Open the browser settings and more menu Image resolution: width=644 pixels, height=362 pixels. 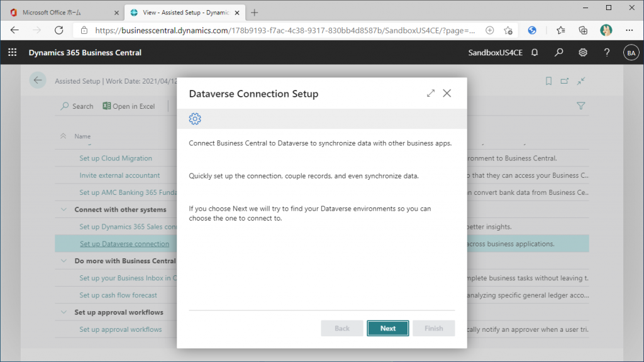(x=629, y=30)
